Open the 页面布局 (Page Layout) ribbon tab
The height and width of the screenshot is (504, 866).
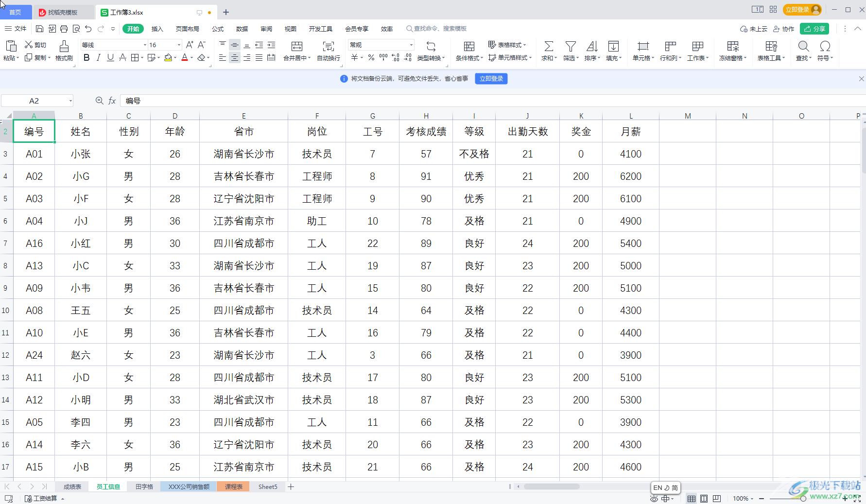pos(187,29)
